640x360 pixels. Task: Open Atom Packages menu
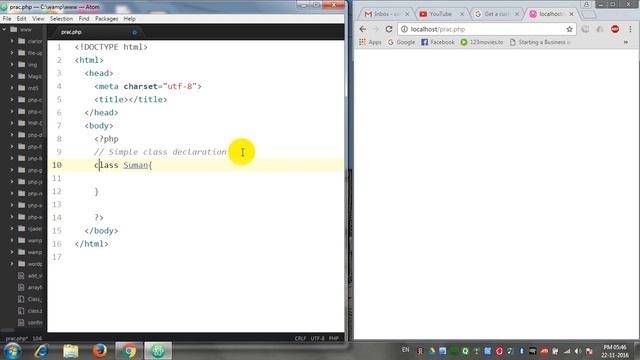pyautogui.click(x=107, y=19)
